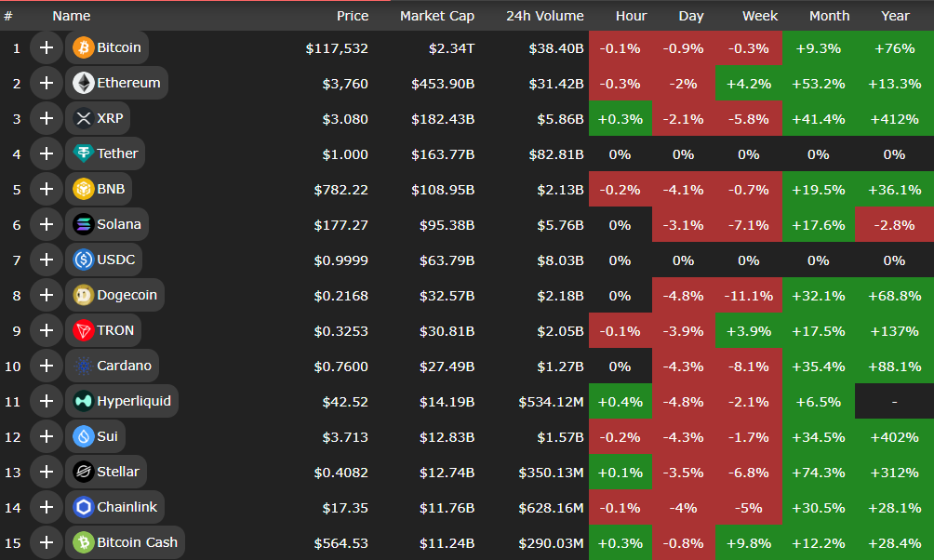Click the XRP logo icon
The height and width of the screenshot is (560, 934).
pyautogui.click(x=83, y=118)
